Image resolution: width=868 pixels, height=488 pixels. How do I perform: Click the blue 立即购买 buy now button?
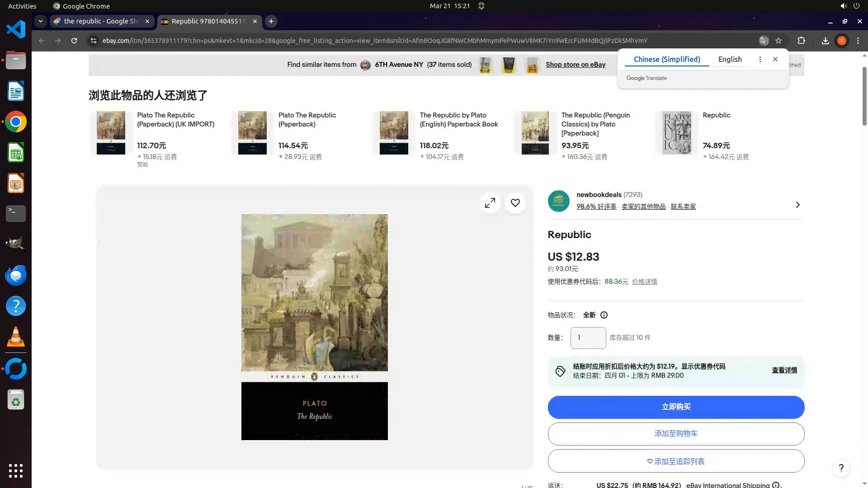pos(676,407)
